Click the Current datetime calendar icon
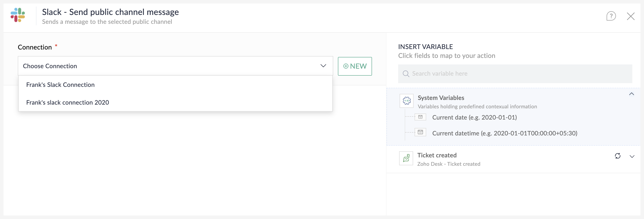The height and width of the screenshot is (219, 644). tap(420, 132)
